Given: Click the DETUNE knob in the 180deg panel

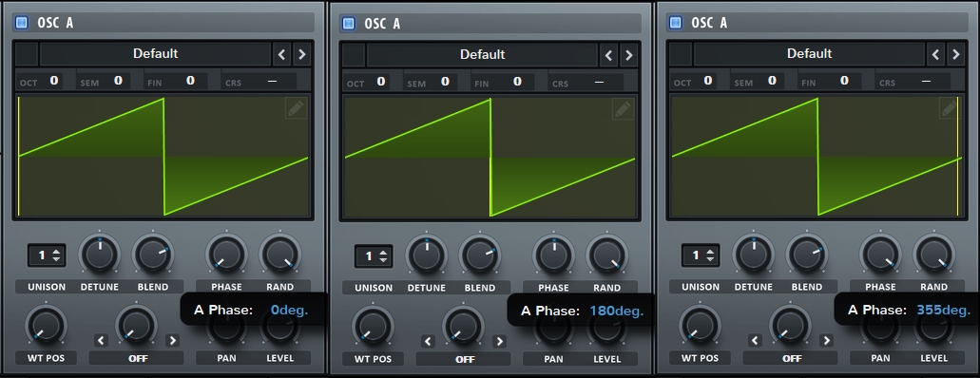Looking at the screenshot, I should (427, 255).
